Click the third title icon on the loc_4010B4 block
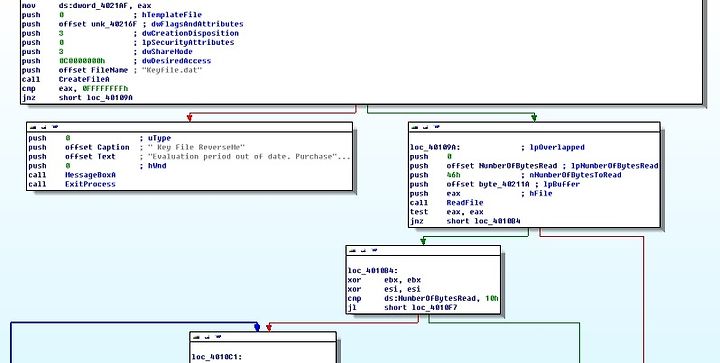720x363 pixels. (374, 251)
